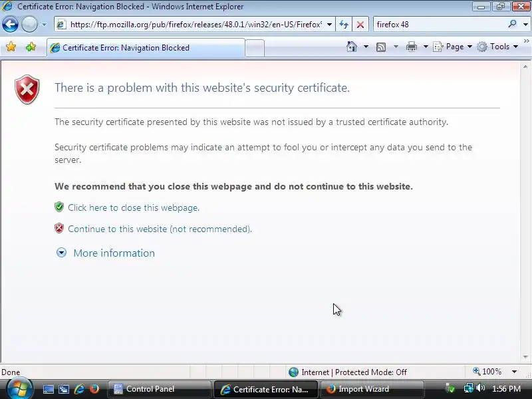This screenshot has height=399, width=532.
Task: Click the IE page icon in the address bar
Action: 61,25
